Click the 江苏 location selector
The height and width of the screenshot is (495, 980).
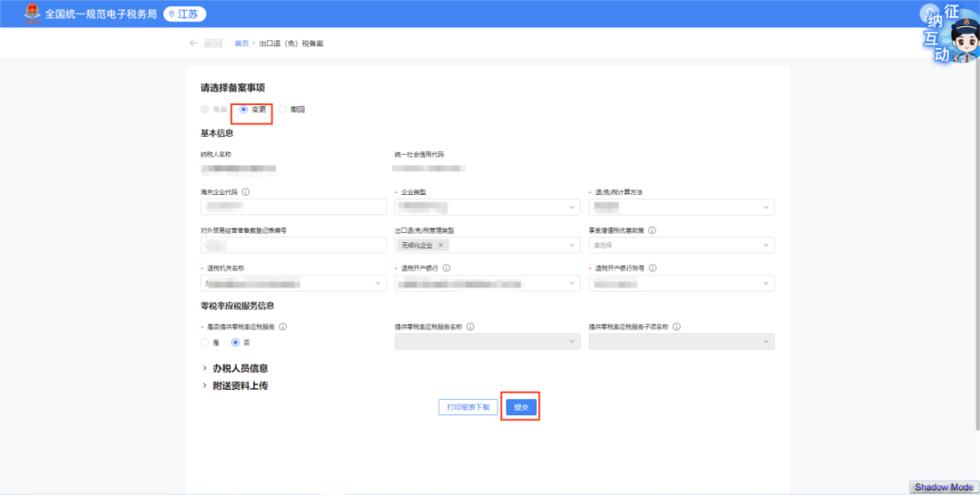184,15
